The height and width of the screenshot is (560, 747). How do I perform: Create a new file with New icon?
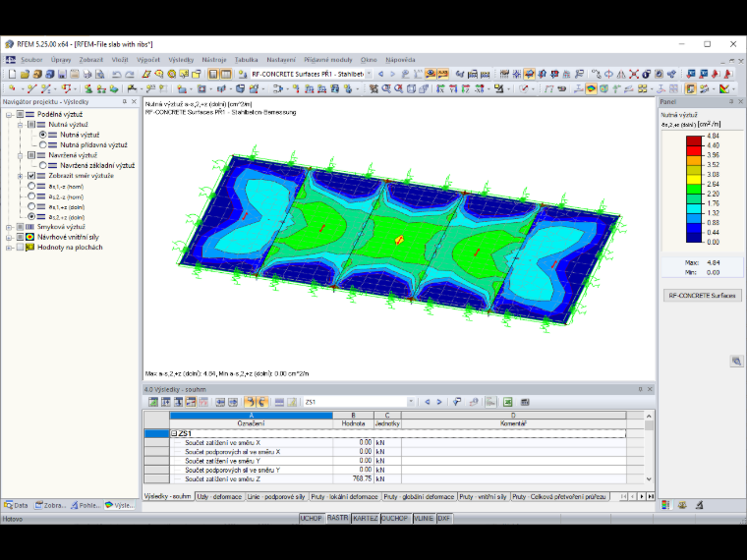13,74
